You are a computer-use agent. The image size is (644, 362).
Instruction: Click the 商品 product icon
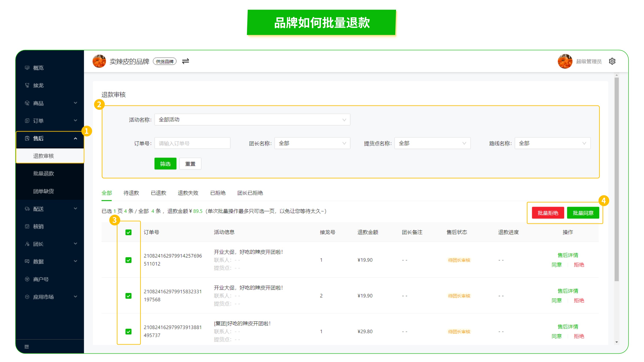(x=27, y=103)
